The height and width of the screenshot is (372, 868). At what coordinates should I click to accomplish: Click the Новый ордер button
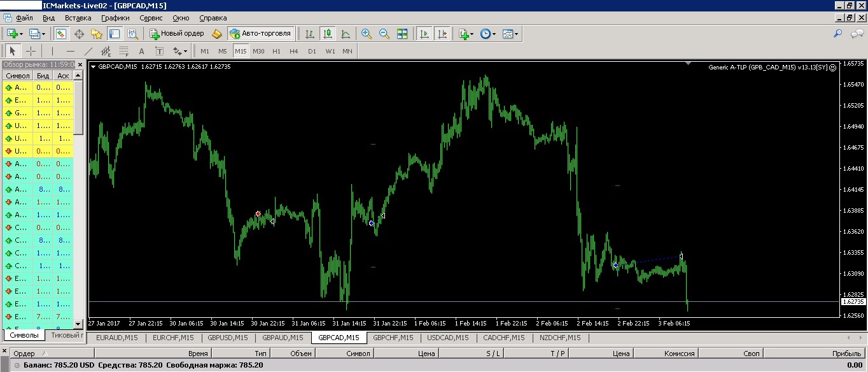click(x=177, y=34)
